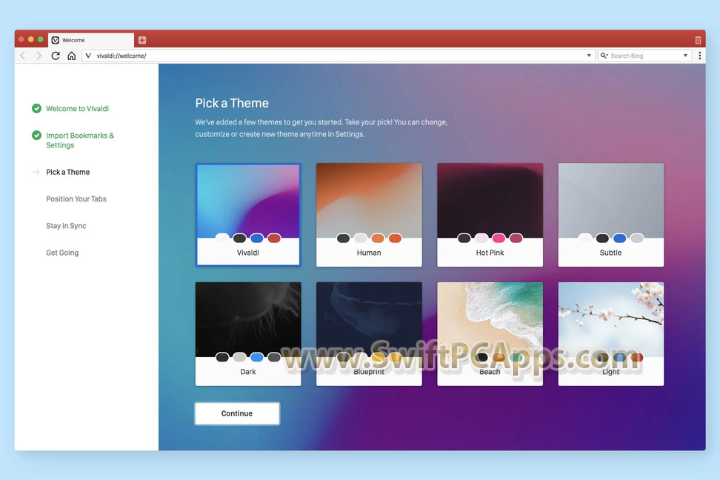Screen dimensions: 720x480
Task: Click dark swatch on Vivaldi theme
Action: (x=239, y=238)
